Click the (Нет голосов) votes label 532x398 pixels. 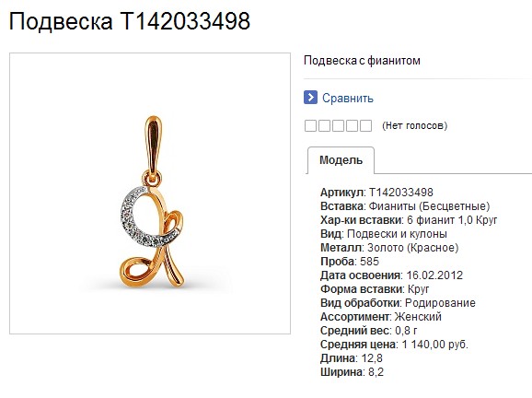tap(414, 125)
